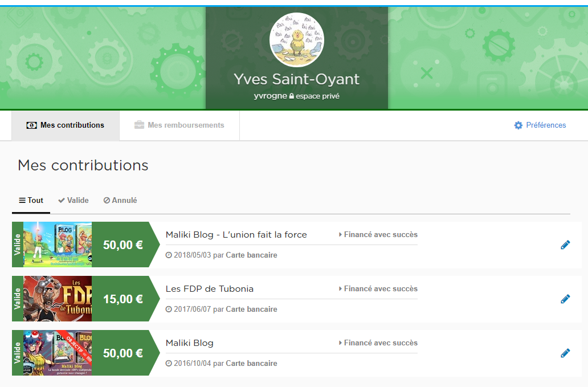
Task: Click the pencil icon on the 2016 Maliki Blog row
Action: (565, 353)
